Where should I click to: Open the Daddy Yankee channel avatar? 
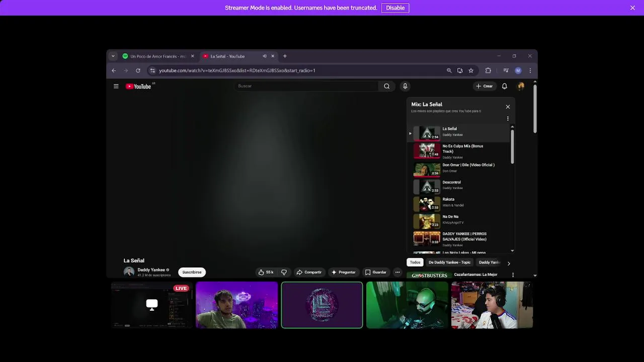[129, 272]
